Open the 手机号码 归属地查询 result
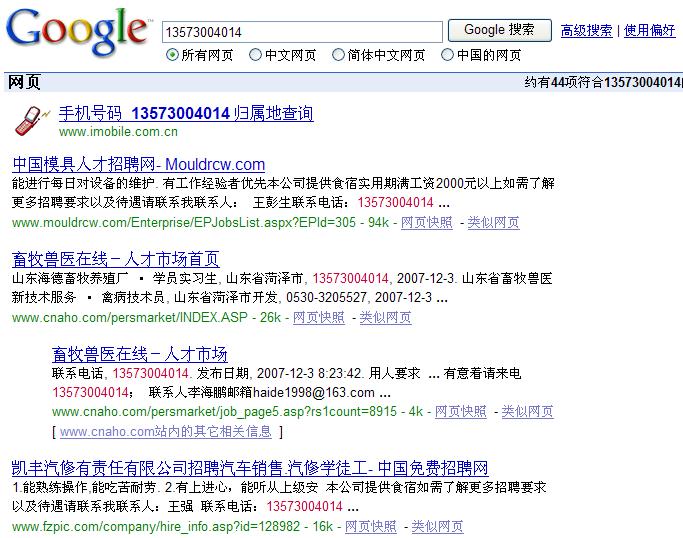This screenshot has width=683, height=538. 185,113
